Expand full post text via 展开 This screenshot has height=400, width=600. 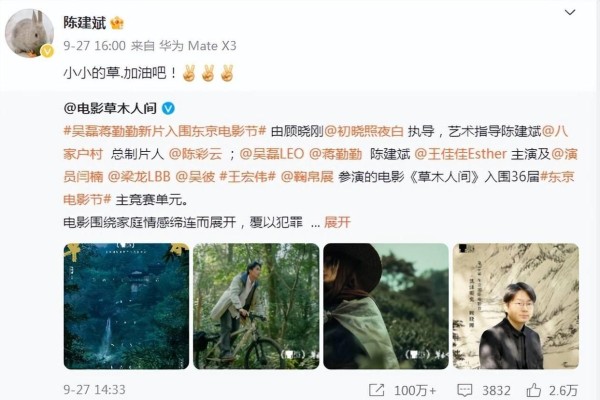(338, 222)
